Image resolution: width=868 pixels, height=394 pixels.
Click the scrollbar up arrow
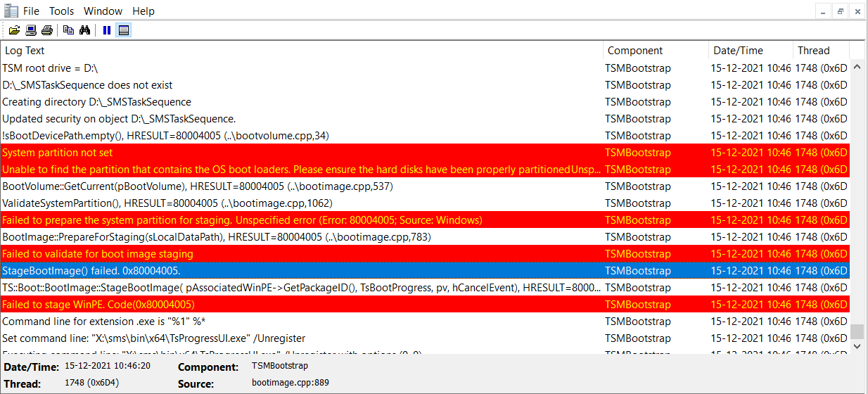point(857,67)
